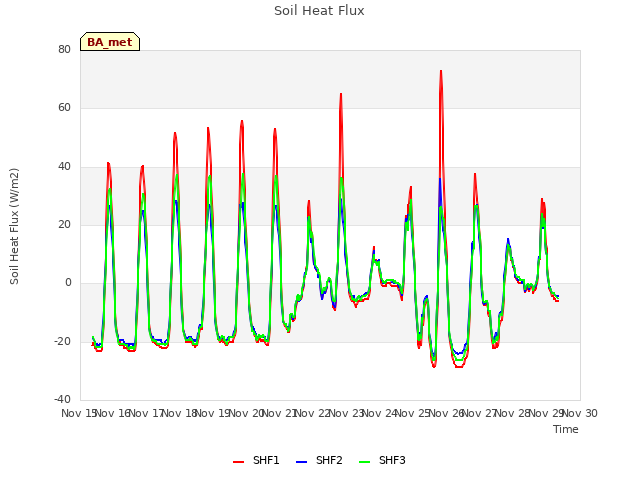640x480 pixels.
Task: Click the Time axis title
Action: pyautogui.click(x=566, y=429)
